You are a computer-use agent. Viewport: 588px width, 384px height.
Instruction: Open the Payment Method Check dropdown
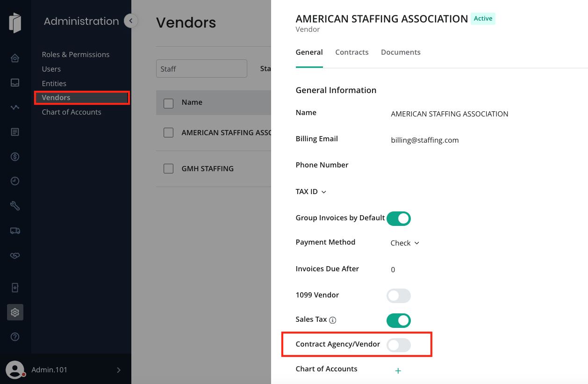(x=405, y=243)
